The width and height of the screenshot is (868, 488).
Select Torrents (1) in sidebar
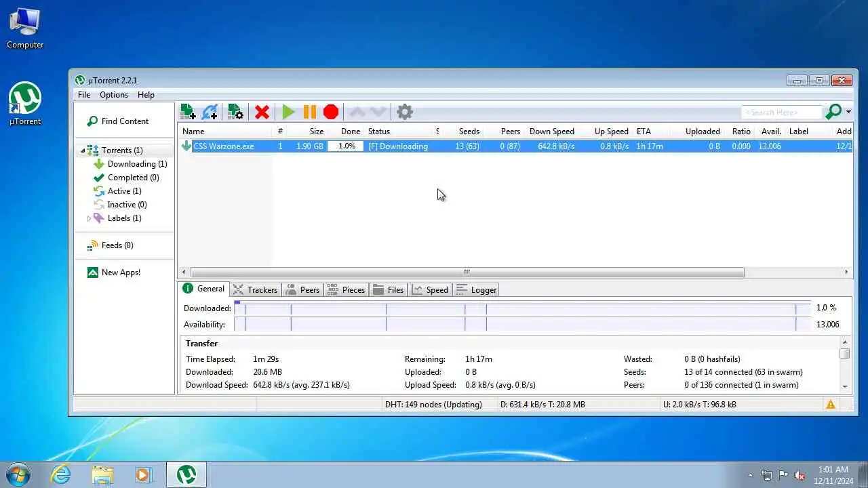coord(122,150)
